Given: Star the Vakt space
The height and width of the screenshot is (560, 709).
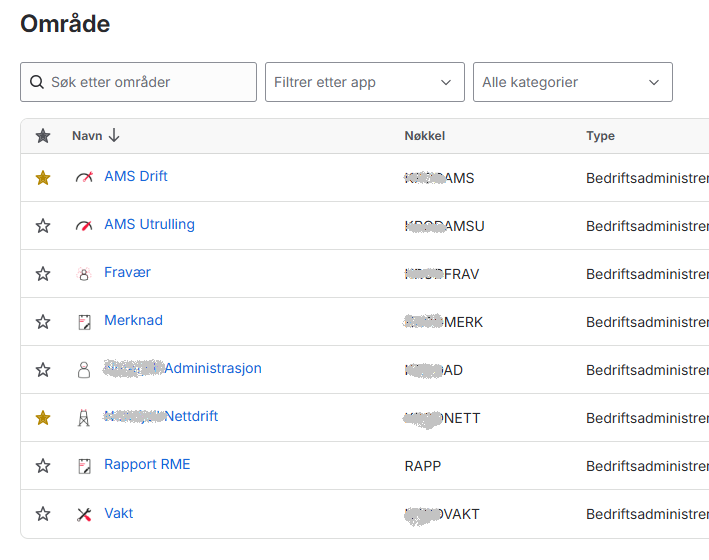Looking at the screenshot, I should tap(43, 514).
